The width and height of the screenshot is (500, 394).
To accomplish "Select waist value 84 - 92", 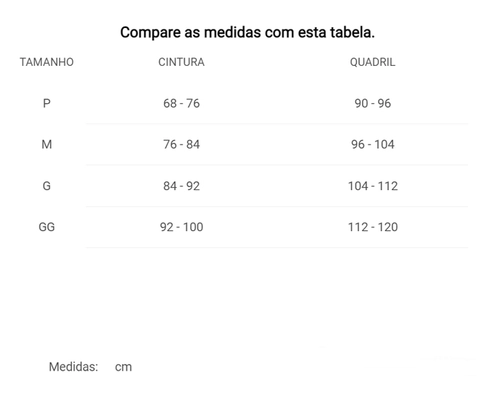I will [x=181, y=186].
